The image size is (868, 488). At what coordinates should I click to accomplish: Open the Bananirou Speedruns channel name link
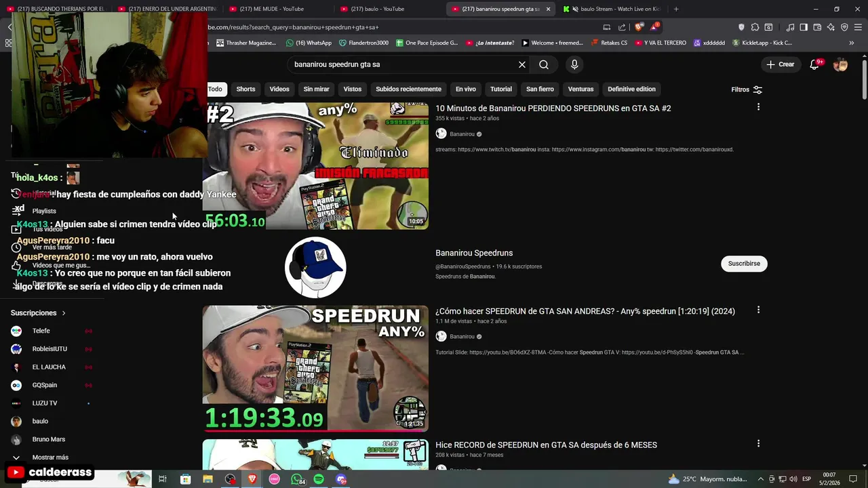tap(474, 253)
